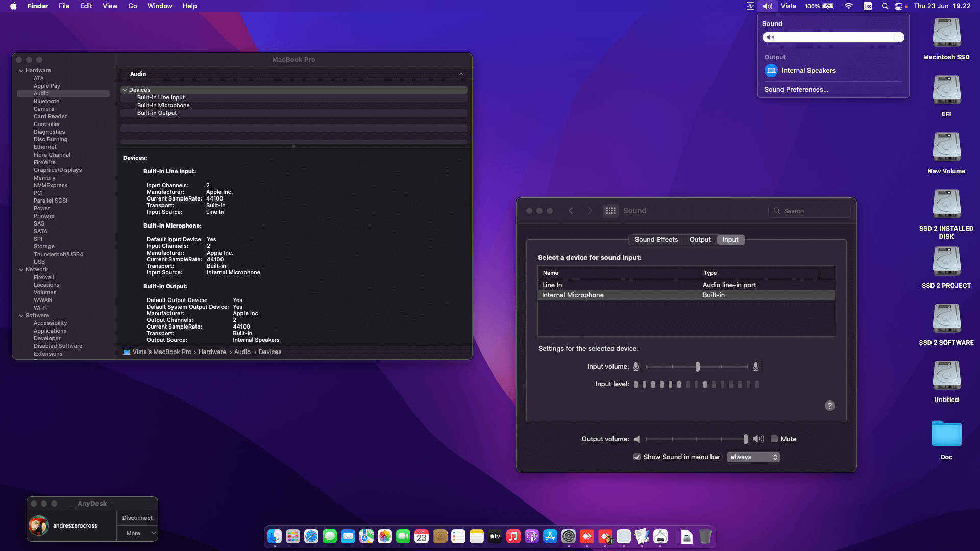Open Podcasts app in Dock
The height and width of the screenshot is (551, 980).
(532, 536)
